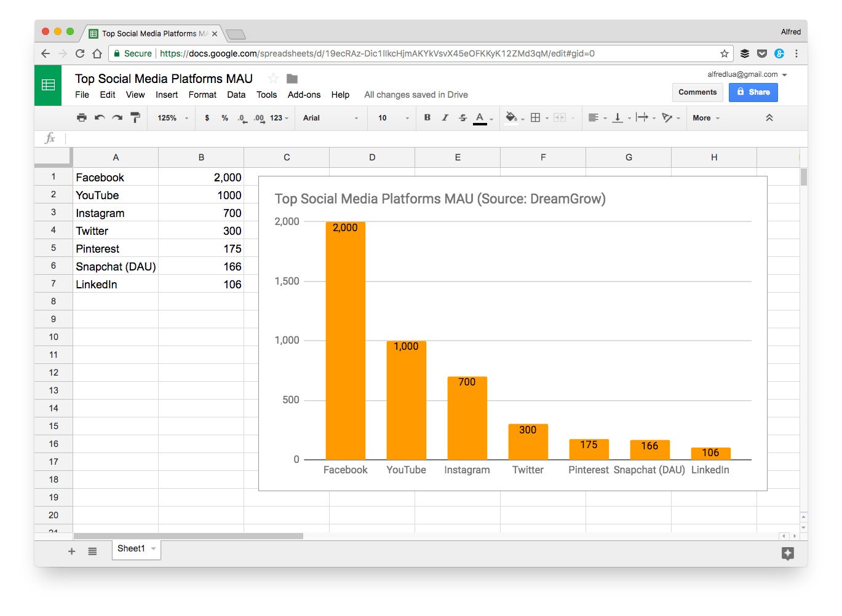Select the Paint format tool
This screenshot has height=616, width=842.
point(135,117)
